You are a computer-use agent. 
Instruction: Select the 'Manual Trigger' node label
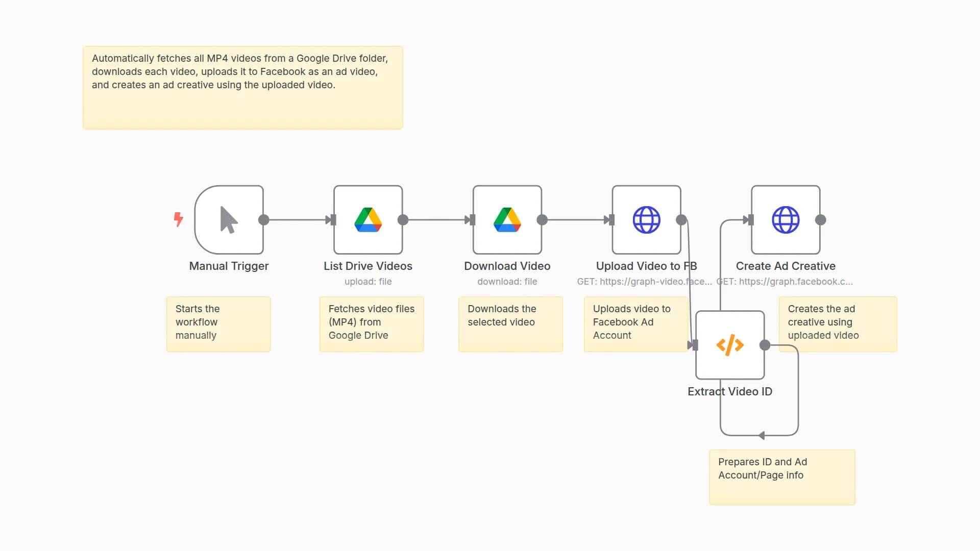tap(229, 266)
